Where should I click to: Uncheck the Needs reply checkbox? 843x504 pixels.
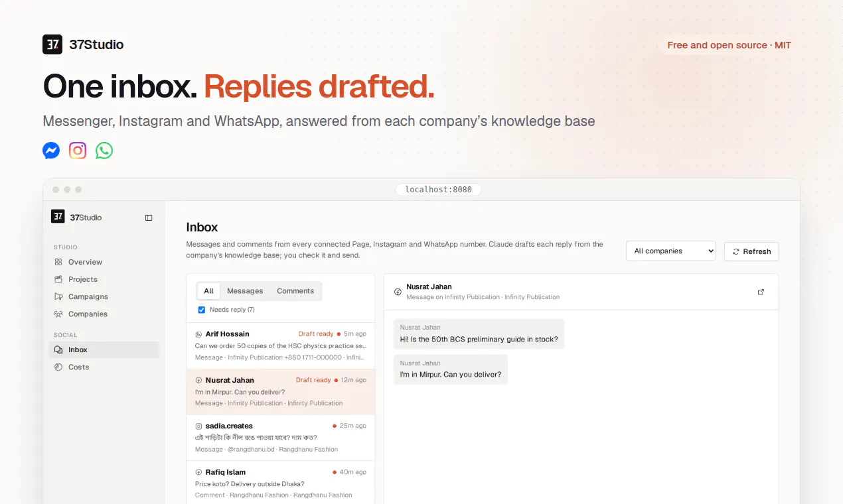[x=202, y=310]
